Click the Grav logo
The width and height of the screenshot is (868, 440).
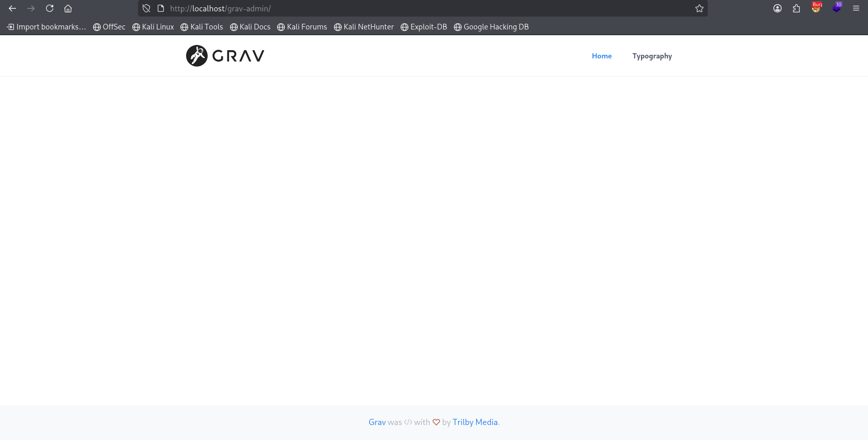[x=225, y=56]
